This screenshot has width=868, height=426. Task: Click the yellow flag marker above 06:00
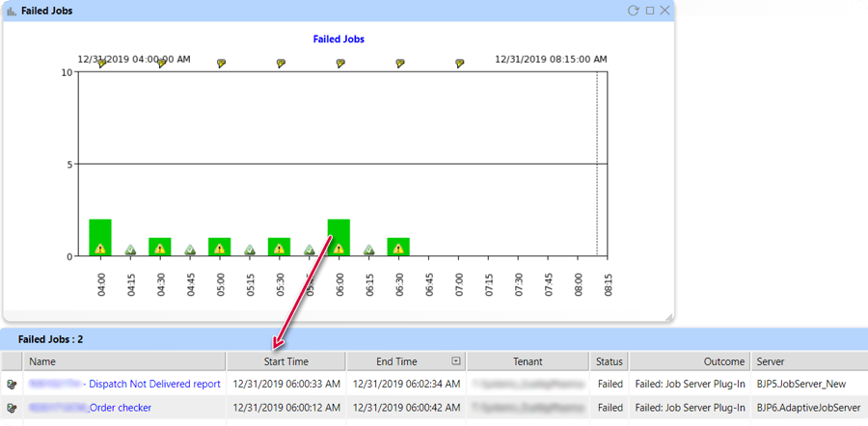340,64
